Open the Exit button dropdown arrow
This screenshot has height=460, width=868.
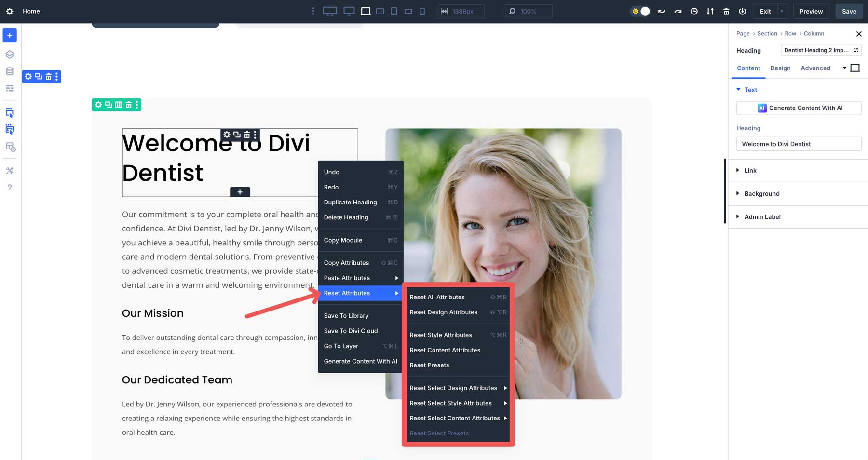[x=781, y=11]
